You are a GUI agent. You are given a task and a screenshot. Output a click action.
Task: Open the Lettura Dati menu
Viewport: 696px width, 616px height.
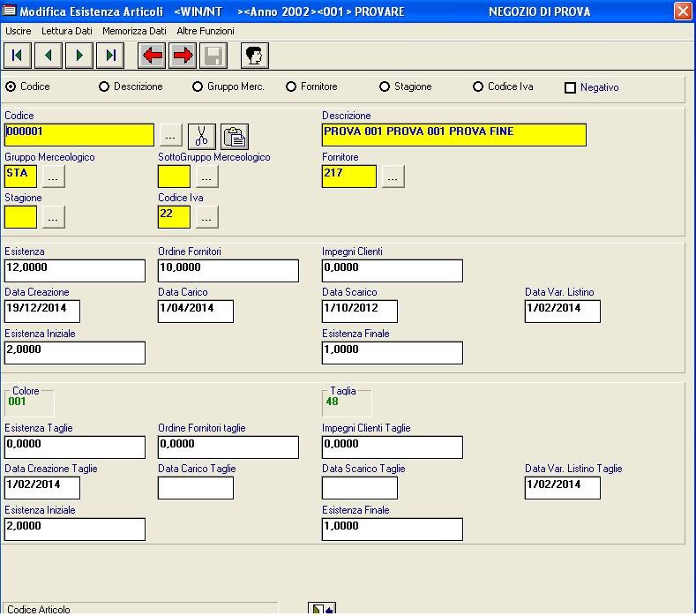[x=66, y=31]
